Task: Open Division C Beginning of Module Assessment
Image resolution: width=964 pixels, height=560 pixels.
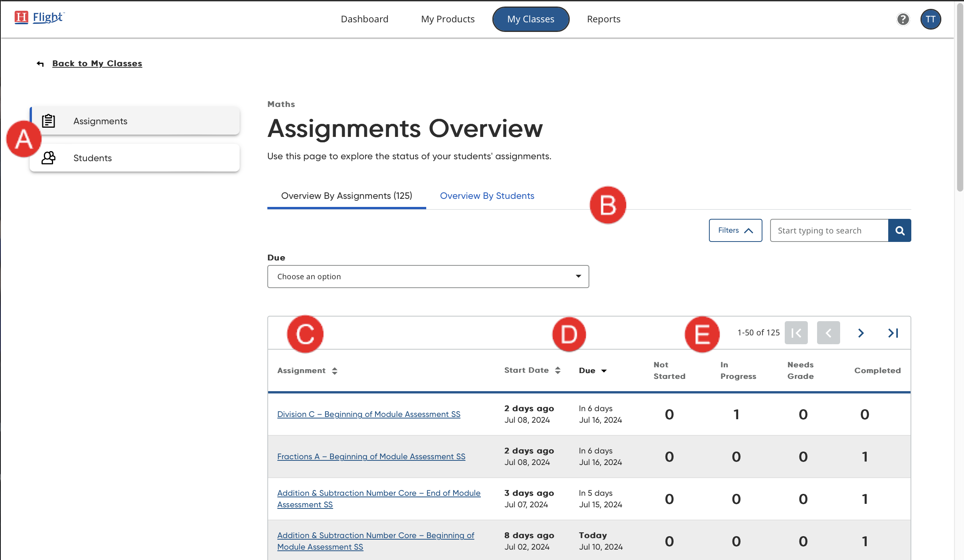Action: pyautogui.click(x=369, y=414)
